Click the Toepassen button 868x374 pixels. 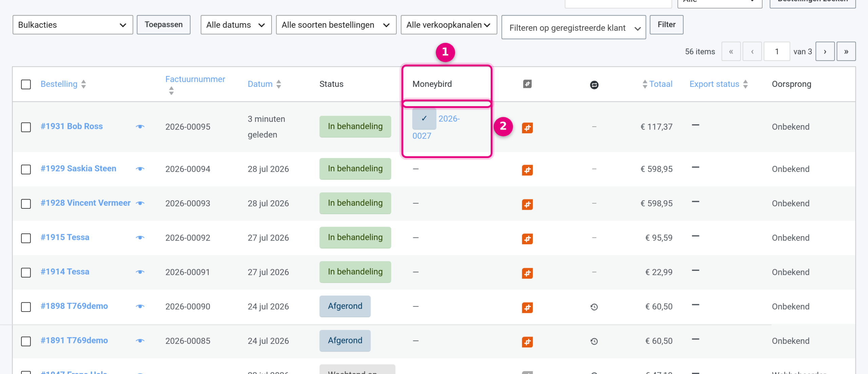pos(163,25)
